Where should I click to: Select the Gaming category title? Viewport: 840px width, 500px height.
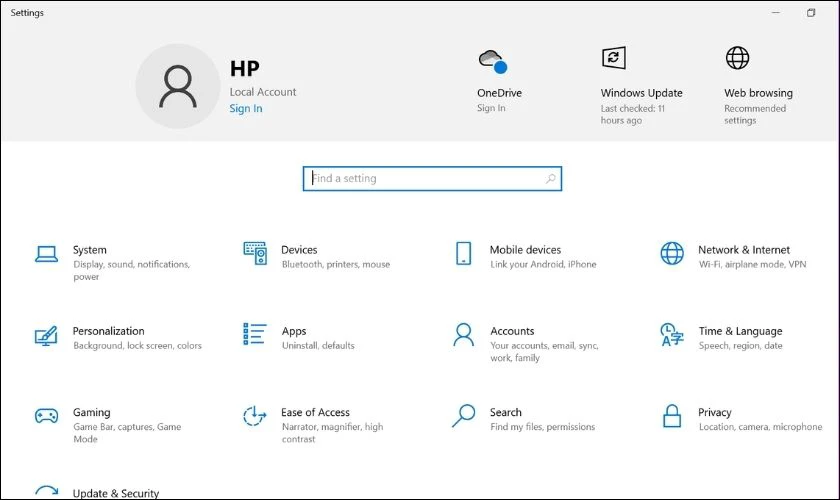coord(92,413)
